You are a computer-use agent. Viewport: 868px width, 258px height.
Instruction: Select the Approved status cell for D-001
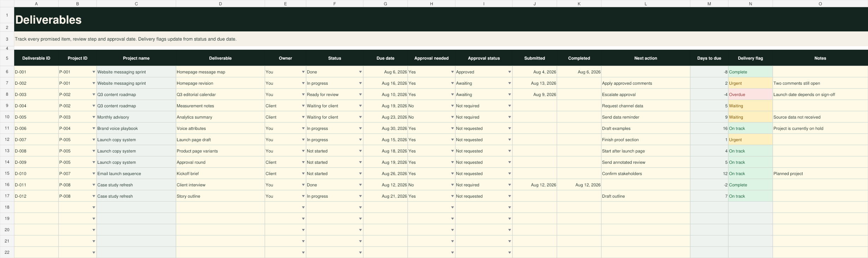tap(484, 72)
